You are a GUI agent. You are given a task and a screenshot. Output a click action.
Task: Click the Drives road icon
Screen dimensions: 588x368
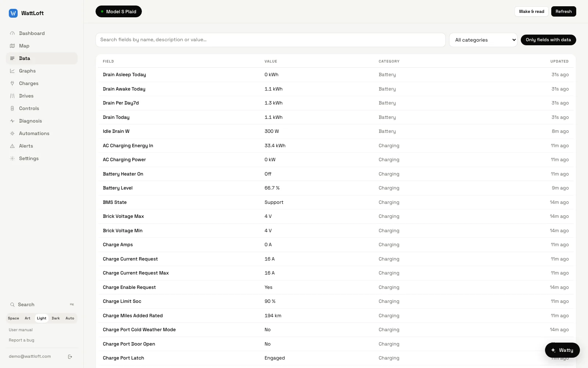pos(12,96)
